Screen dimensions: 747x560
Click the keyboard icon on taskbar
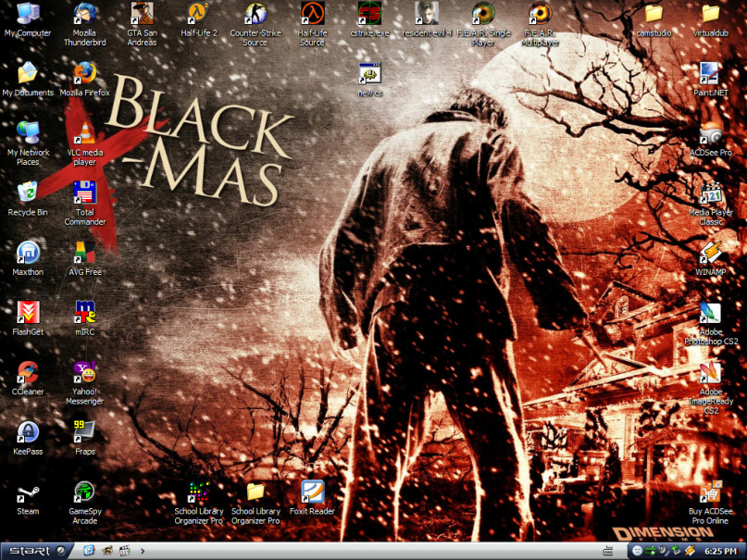608,551
